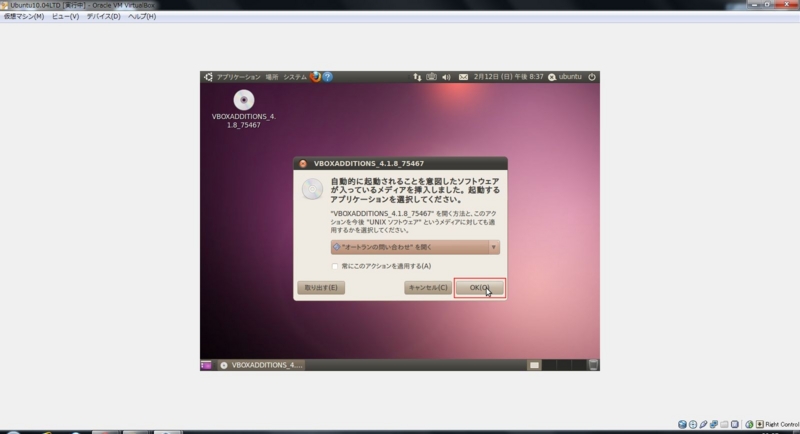Open the アプリケーション menu in Ubuntu panel

point(238,77)
